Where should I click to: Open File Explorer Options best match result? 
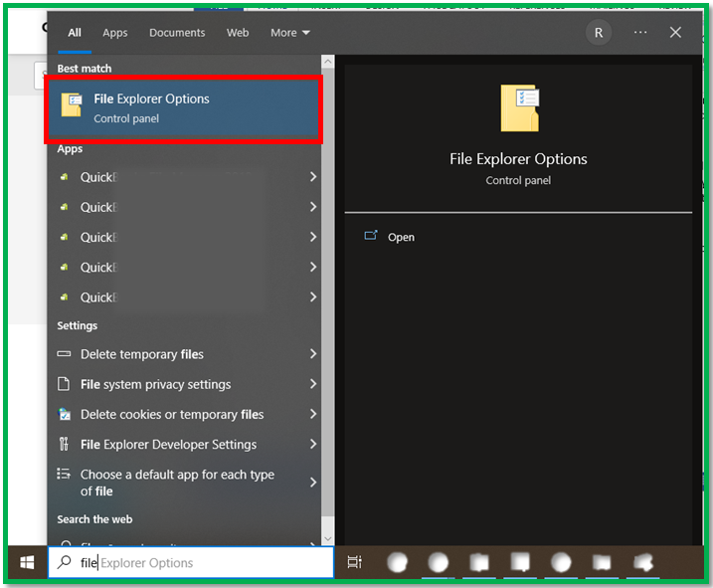click(x=184, y=109)
